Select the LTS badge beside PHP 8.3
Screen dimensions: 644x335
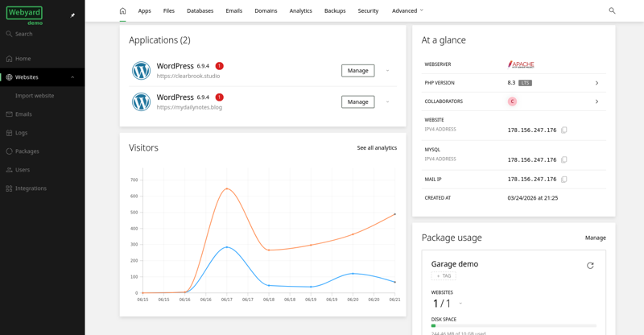pyautogui.click(x=525, y=83)
